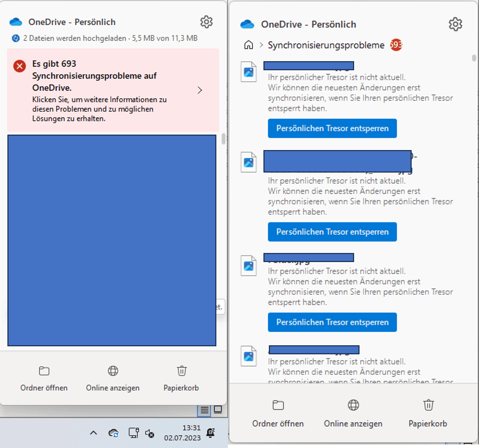Image resolution: width=479 pixels, height=448 pixels.
Task: Click network display icon in system tray
Action: point(134,433)
